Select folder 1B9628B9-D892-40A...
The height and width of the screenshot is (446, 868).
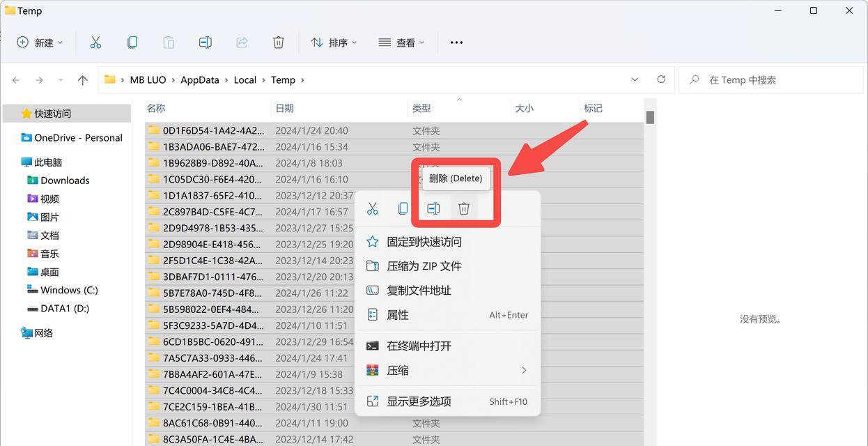pyautogui.click(x=394, y=163)
